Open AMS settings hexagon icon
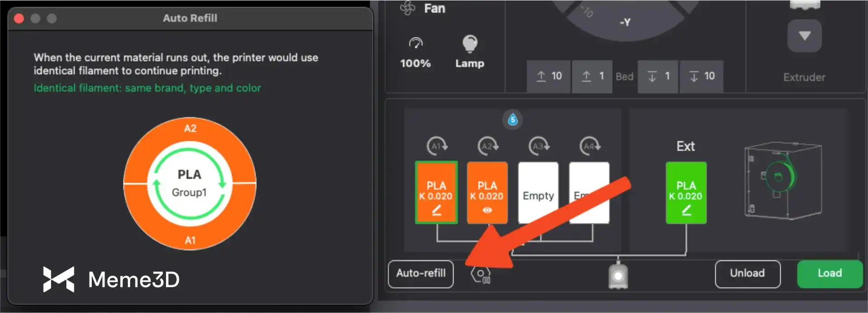This screenshot has height=313, width=868. (x=481, y=274)
